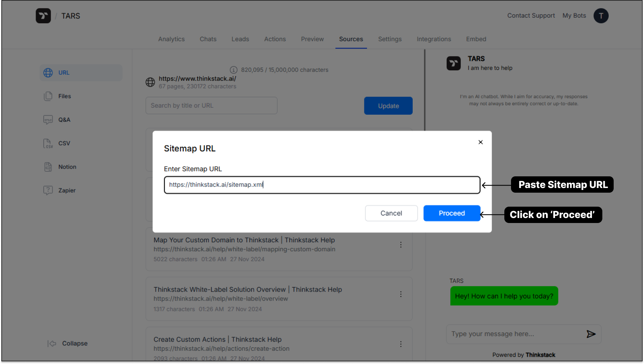This screenshot has width=644, height=364.
Task: Open options for Create Custom Actions page
Action: [x=401, y=344]
